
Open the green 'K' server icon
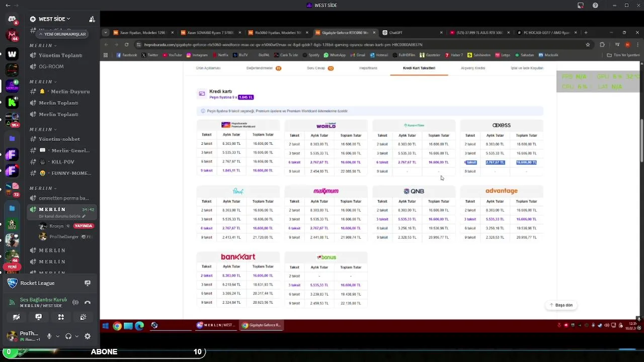pos(12,103)
